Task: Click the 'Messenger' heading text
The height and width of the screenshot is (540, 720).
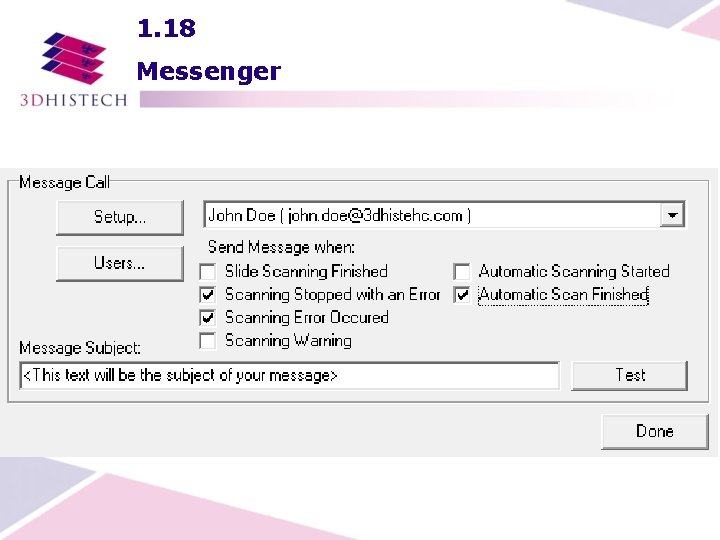Action: pos(209,71)
